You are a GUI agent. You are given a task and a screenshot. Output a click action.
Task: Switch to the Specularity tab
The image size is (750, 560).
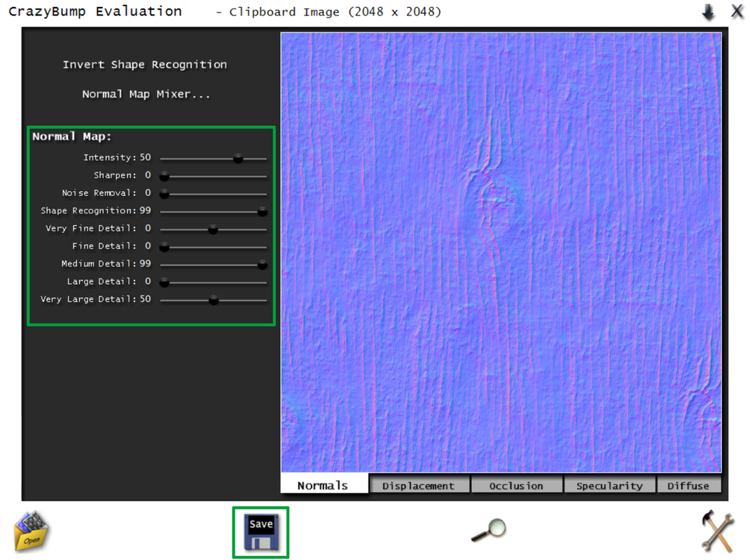click(x=609, y=485)
